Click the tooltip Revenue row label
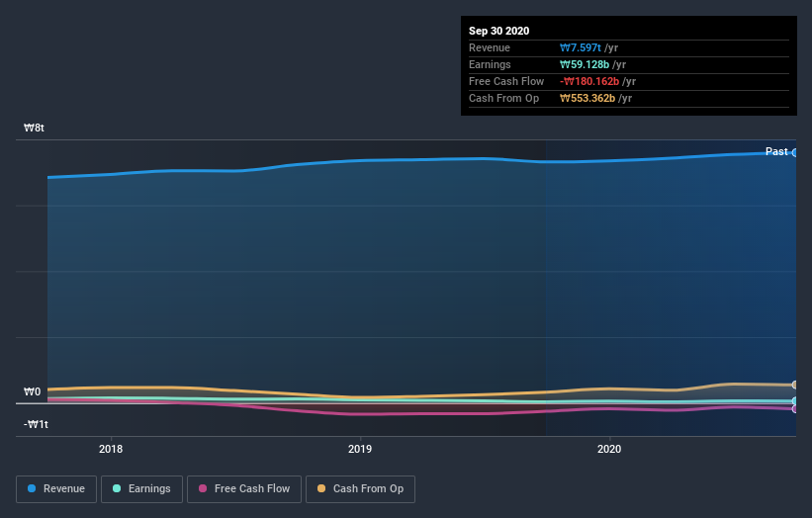This screenshot has height=518, width=812. tap(490, 47)
